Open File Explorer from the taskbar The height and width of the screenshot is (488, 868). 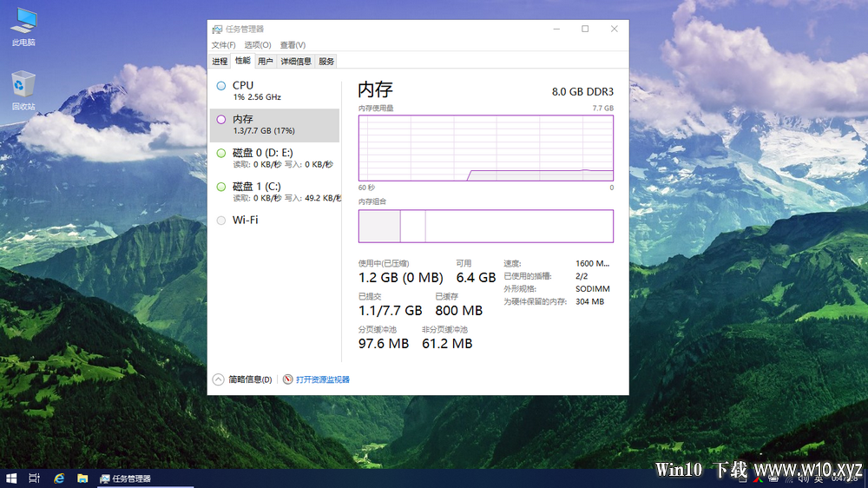pos(82,478)
